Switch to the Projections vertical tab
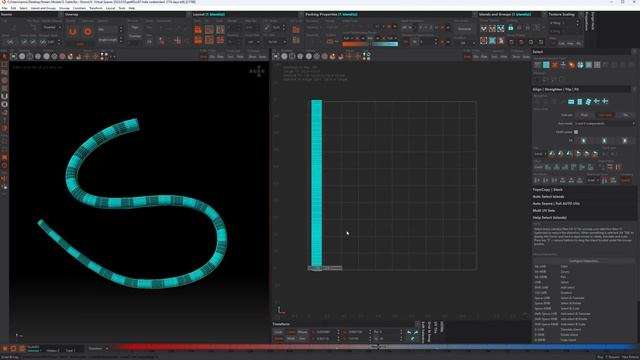This screenshot has height=360, width=640. point(587,21)
